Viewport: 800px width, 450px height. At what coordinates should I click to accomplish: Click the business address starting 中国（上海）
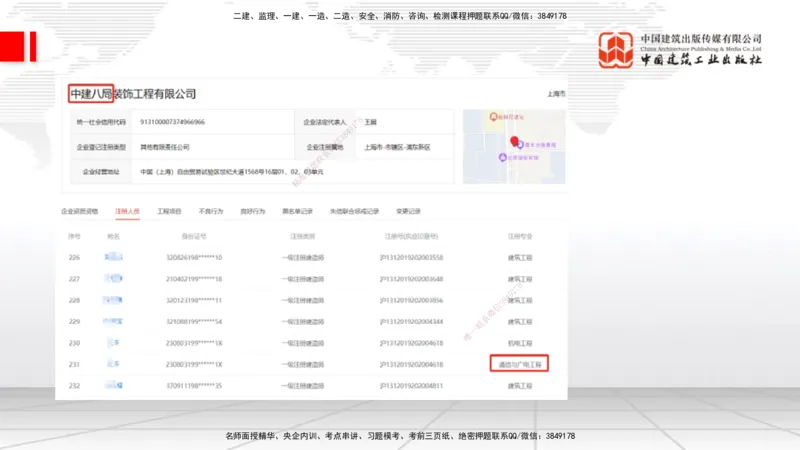click(x=232, y=172)
